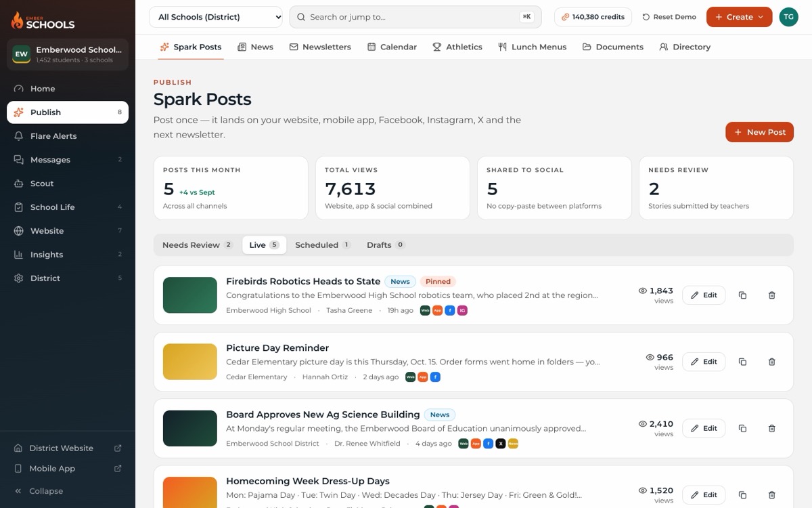The image size is (812, 508).
Task: Open Scout in the sidebar
Action: 68,184
